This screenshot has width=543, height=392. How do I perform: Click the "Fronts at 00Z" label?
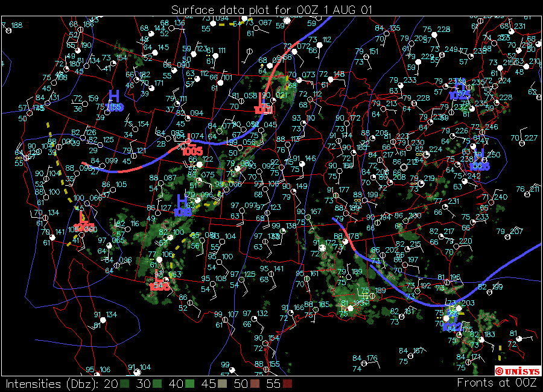coord(497,383)
